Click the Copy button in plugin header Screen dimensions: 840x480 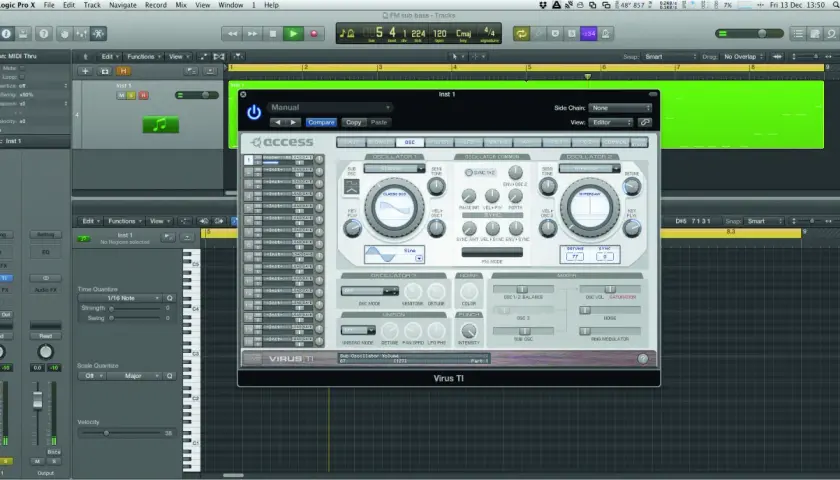click(354, 123)
